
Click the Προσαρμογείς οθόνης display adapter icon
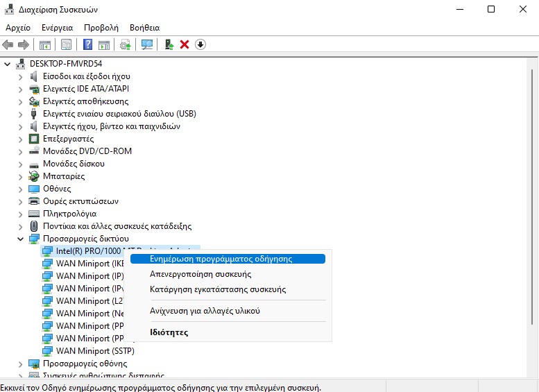[34, 364]
